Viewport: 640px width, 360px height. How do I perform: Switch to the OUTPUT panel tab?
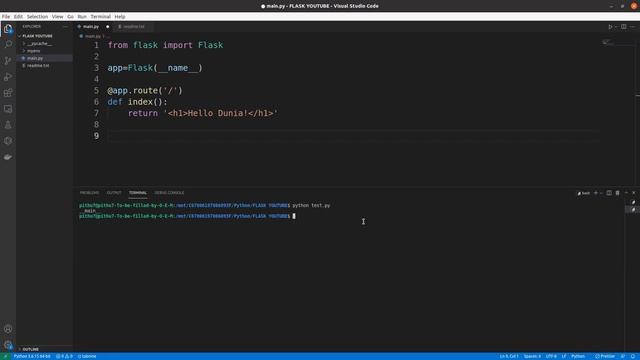(x=114, y=193)
